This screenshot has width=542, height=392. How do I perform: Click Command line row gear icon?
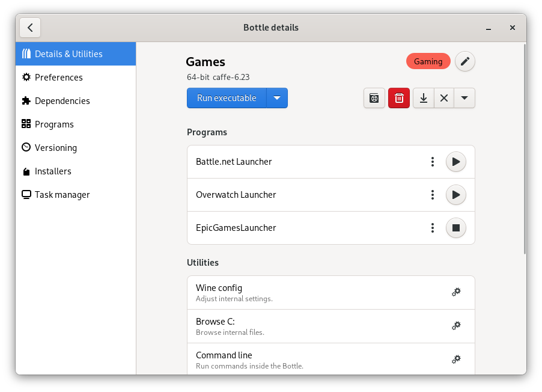[x=456, y=360]
